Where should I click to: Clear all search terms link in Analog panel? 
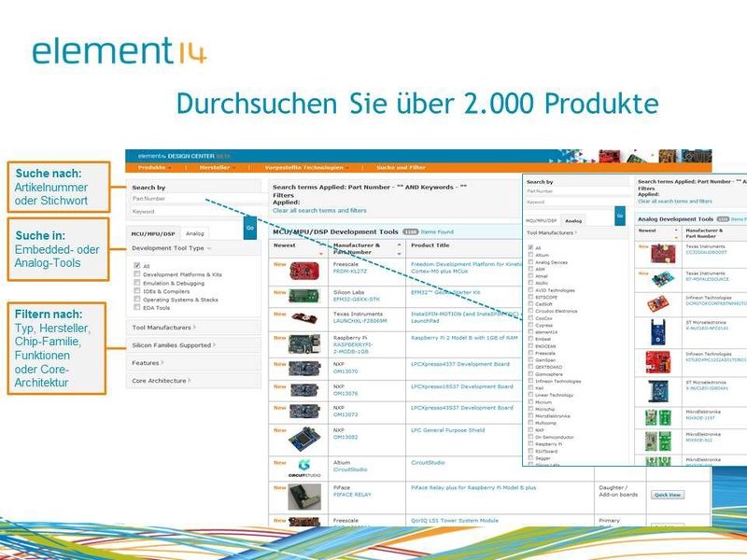click(x=675, y=202)
